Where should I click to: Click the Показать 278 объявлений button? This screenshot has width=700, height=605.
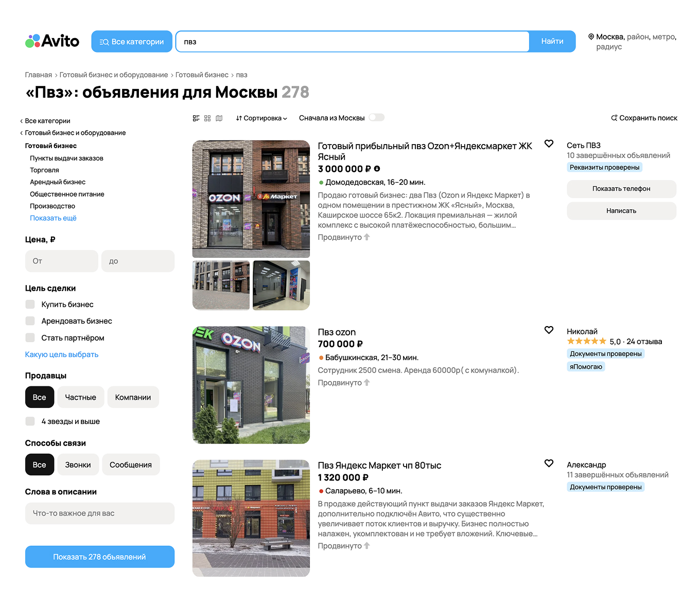99,556
